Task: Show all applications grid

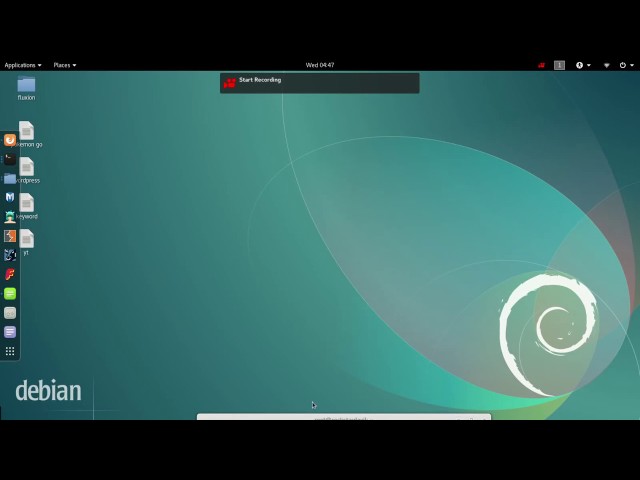Action: point(10,351)
